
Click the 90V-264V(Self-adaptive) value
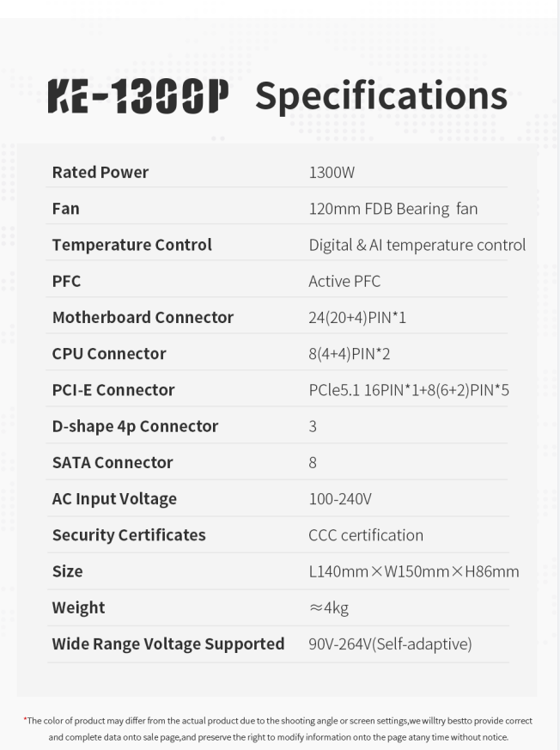(x=390, y=644)
